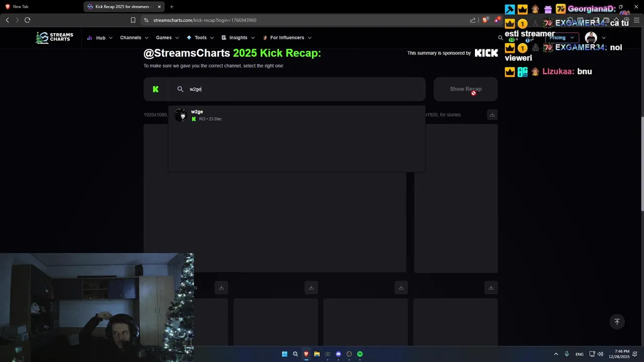Open the Pricing dropdown
644x362 pixels.
click(x=561, y=38)
